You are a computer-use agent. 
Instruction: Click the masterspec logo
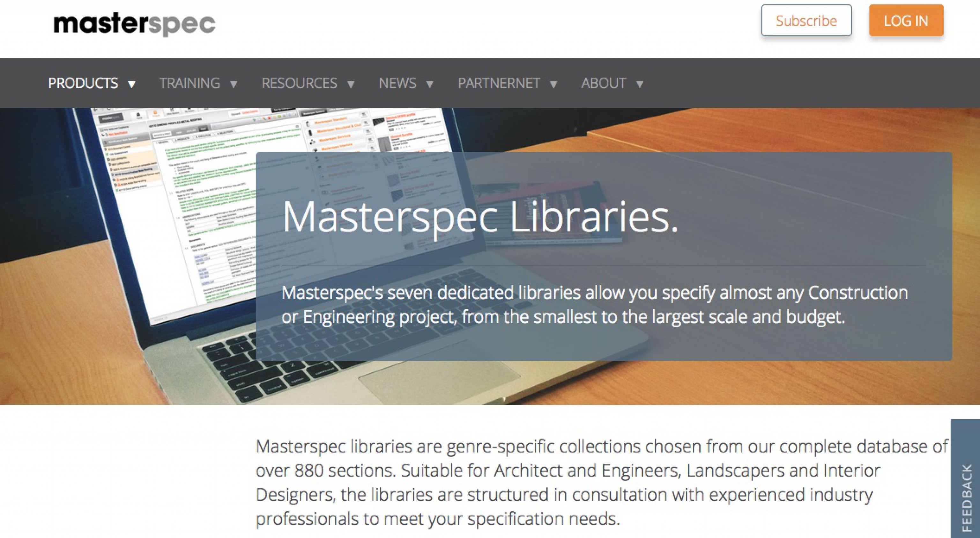tap(134, 24)
